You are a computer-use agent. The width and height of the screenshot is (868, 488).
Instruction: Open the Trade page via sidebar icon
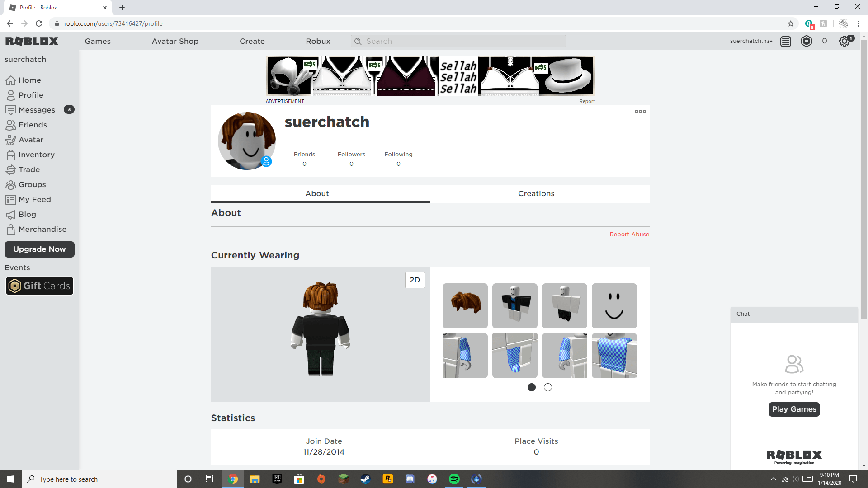point(28,169)
